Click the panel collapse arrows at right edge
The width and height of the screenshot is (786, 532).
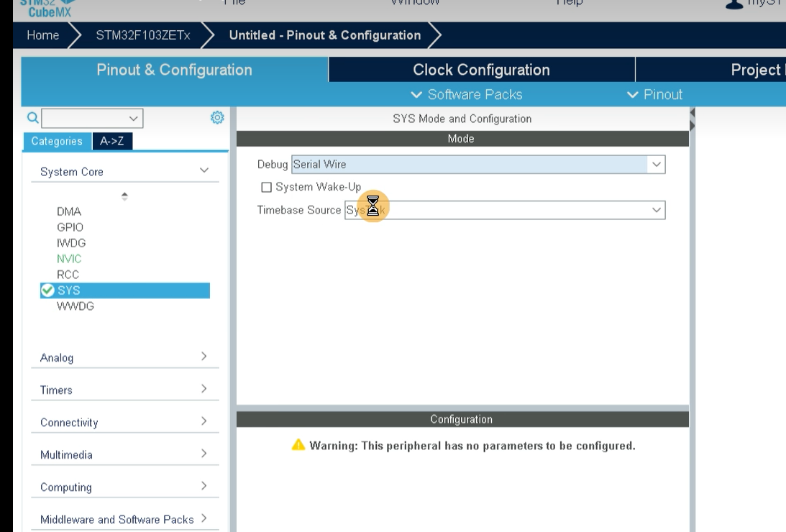tap(693, 120)
